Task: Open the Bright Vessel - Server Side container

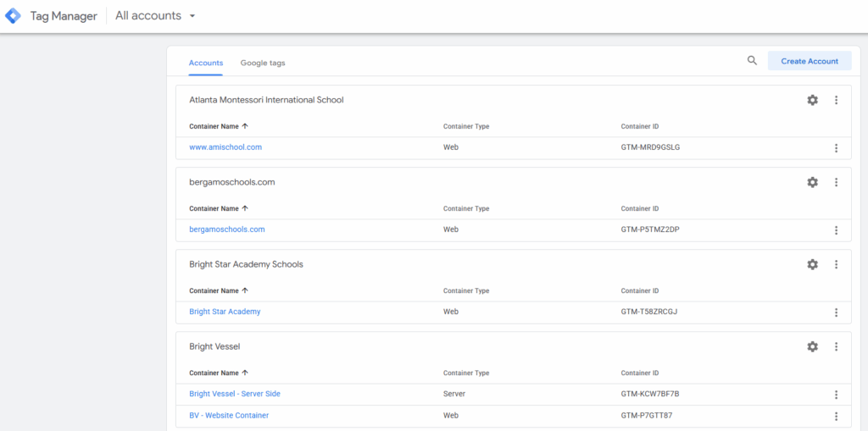Action: (235, 394)
